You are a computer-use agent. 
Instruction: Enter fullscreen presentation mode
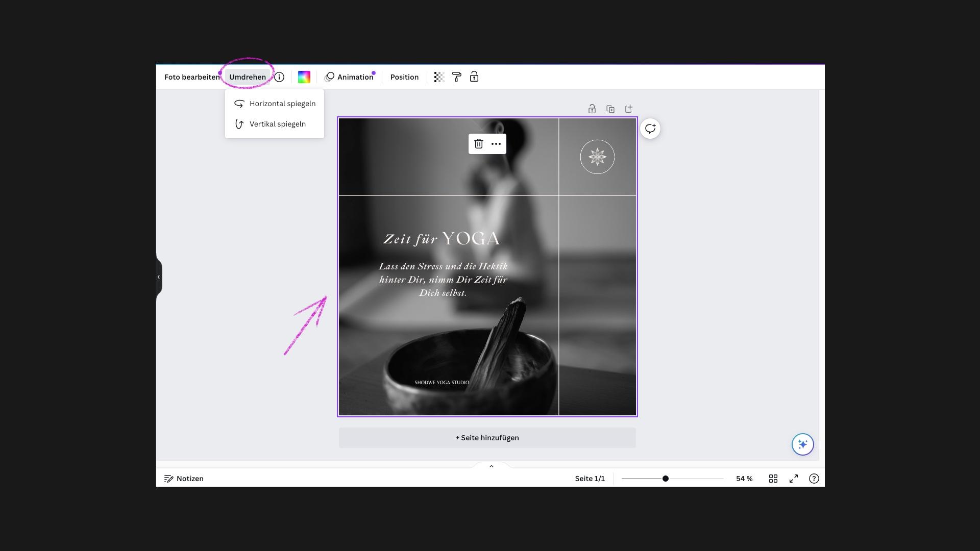(x=794, y=479)
